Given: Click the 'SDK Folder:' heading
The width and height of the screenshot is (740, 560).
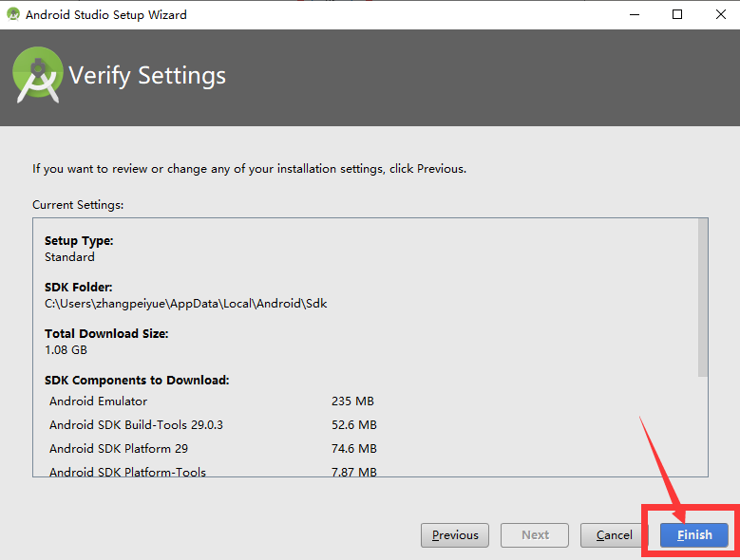Looking at the screenshot, I should [78, 287].
